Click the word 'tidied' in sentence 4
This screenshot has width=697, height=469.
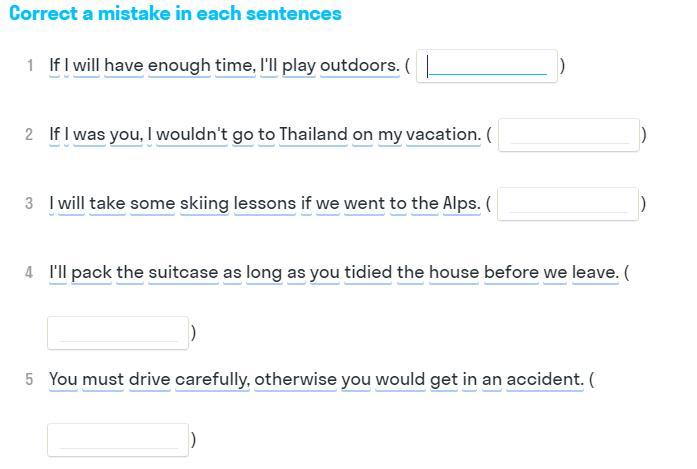click(x=368, y=272)
